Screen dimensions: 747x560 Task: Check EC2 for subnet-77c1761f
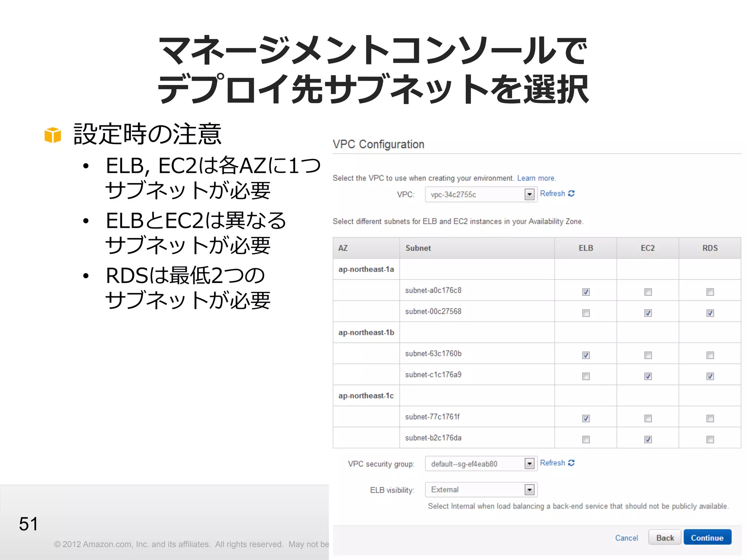click(648, 419)
